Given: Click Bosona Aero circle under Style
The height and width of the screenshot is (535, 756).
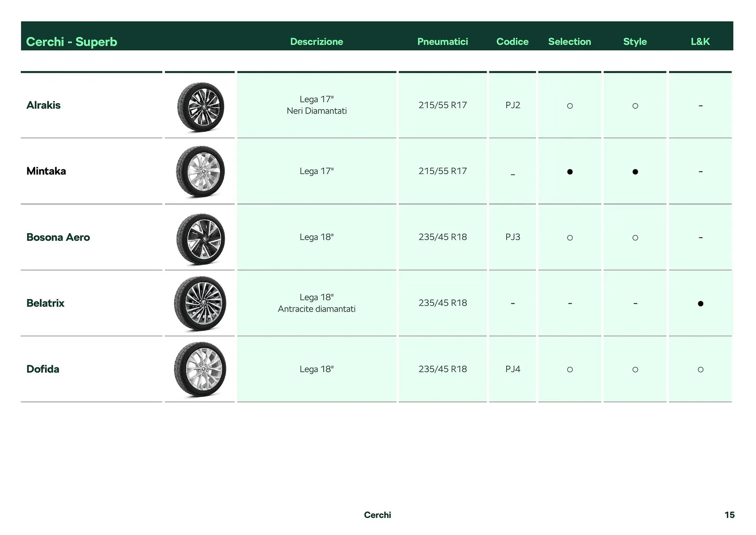Looking at the screenshot, I should 635,238.
